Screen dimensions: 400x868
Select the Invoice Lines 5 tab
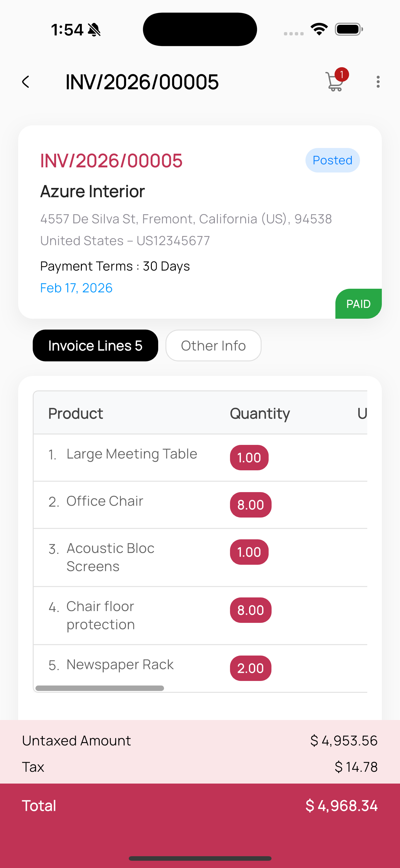coord(95,345)
